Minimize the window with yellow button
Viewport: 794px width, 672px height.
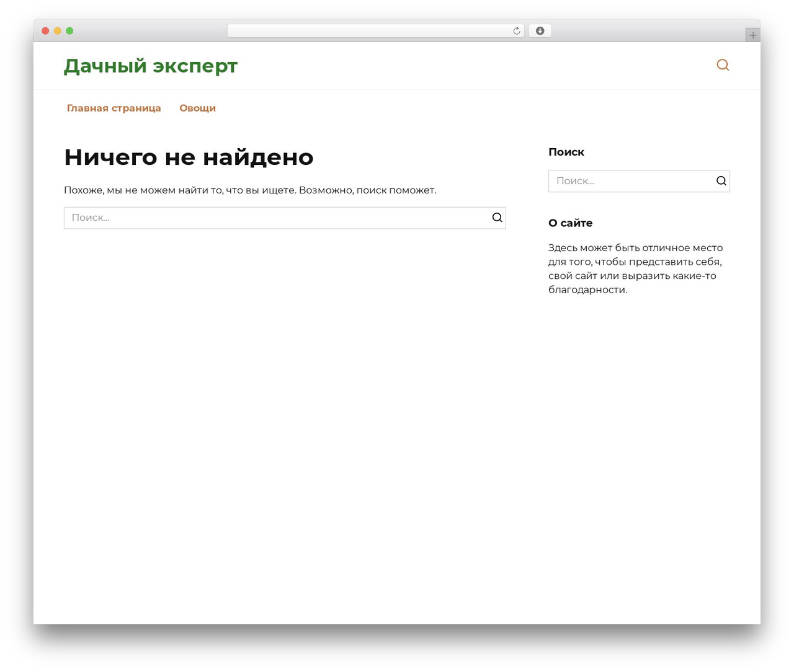point(58,31)
